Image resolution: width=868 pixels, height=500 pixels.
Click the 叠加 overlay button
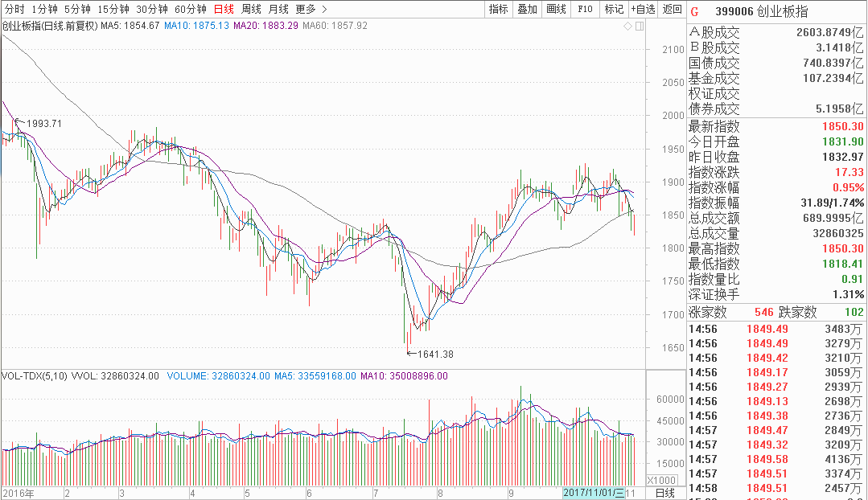click(527, 10)
